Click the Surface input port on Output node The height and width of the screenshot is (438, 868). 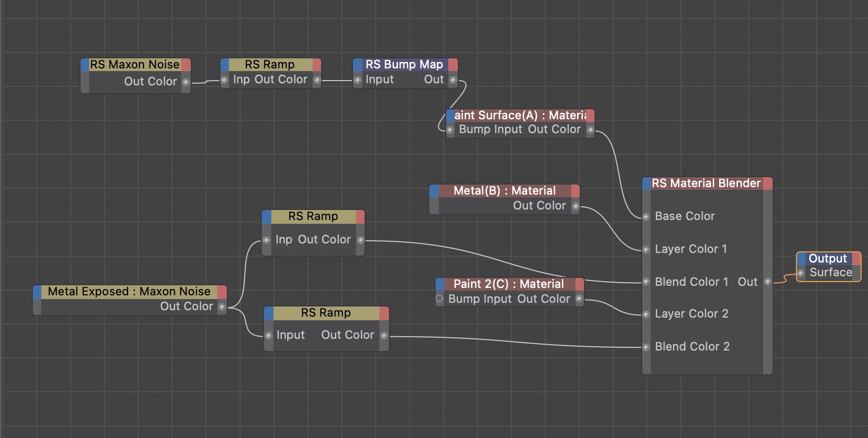[x=801, y=273]
